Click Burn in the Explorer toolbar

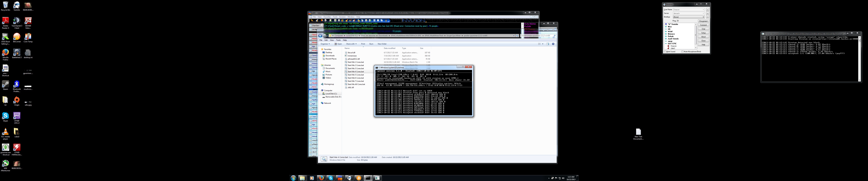coord(371,44)
